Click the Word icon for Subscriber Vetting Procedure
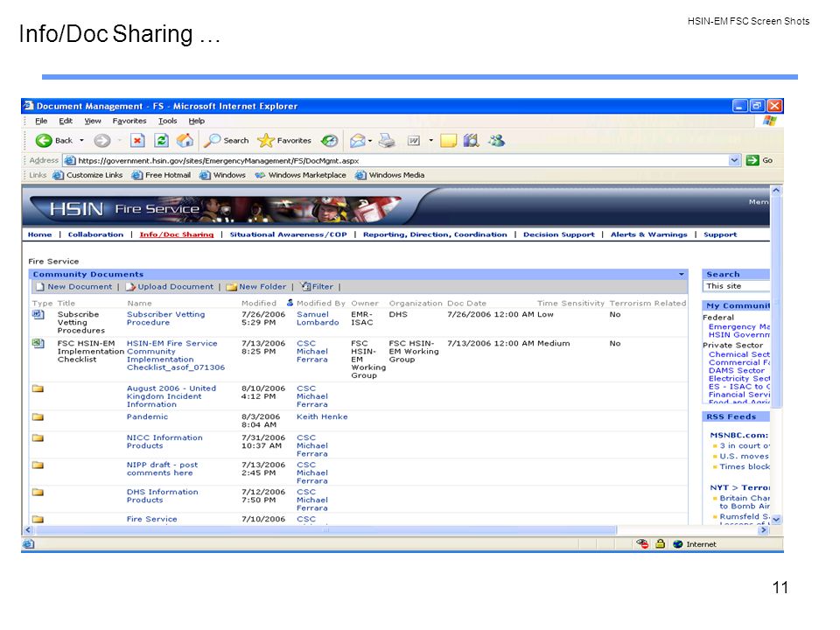Screen dimensions: 840x630 pyautogui.click(x=38, y=314)
